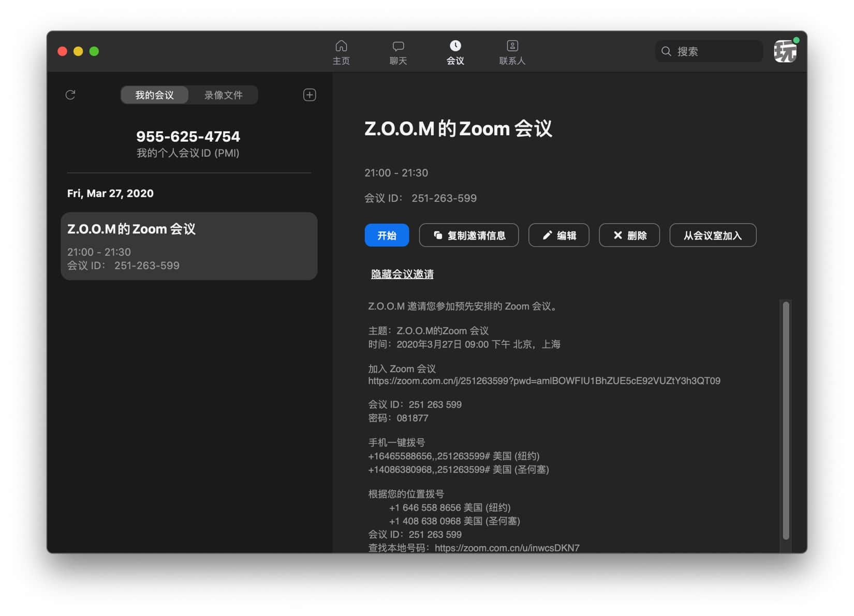The width and height of the screenshot is (854, 616).
Task: Click the chat bubble icon
Action: point(398,46)
